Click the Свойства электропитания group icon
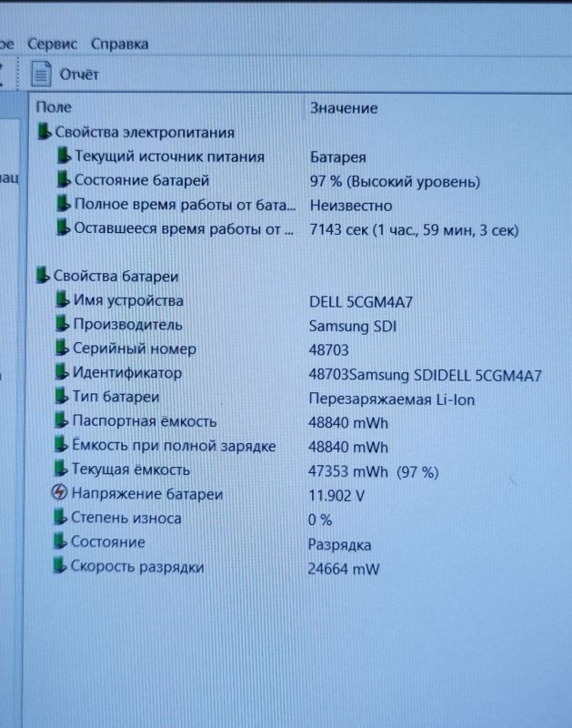Image resolution: width=572 pixels, height=728 pixels. [44, 131]
